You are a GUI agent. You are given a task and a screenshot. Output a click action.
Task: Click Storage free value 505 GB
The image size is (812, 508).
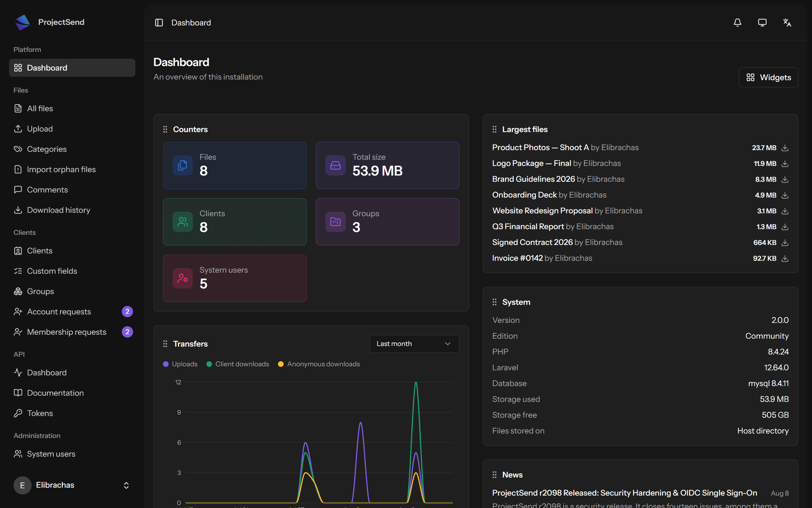(x=775, y=415)
